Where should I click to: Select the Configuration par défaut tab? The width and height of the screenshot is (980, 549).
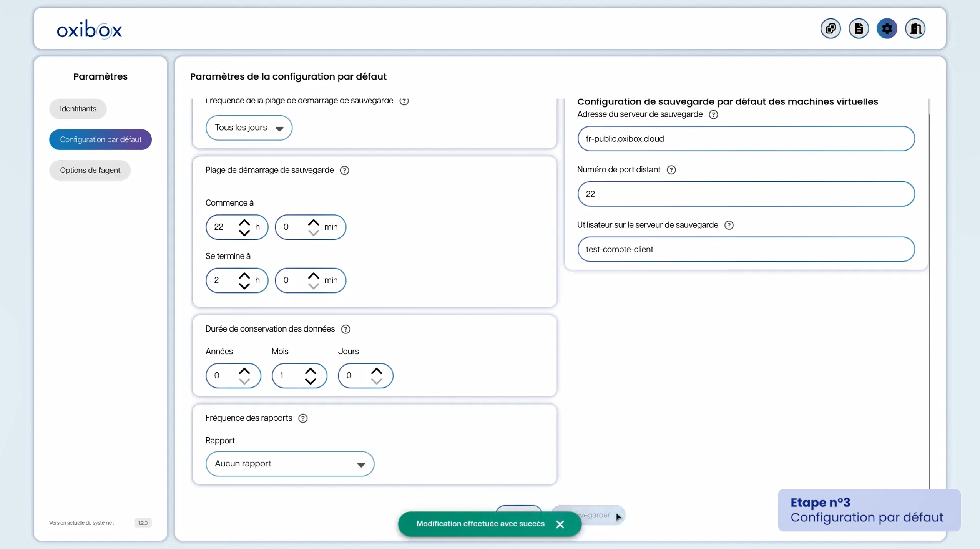[100, 139]
